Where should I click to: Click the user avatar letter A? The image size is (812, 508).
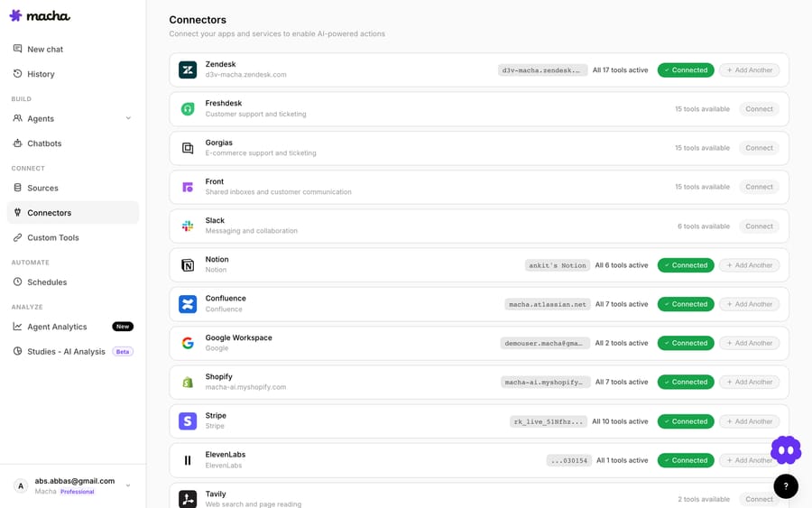21,485
